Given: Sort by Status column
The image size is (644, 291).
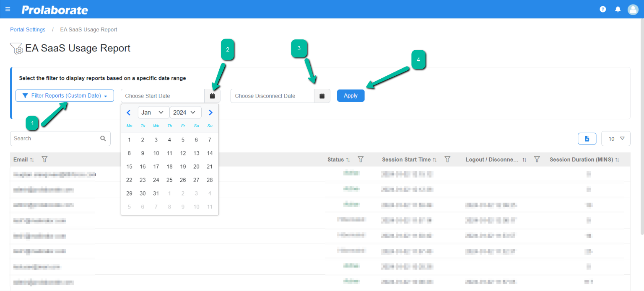Looking at the screenshot, I should point(348,160).
